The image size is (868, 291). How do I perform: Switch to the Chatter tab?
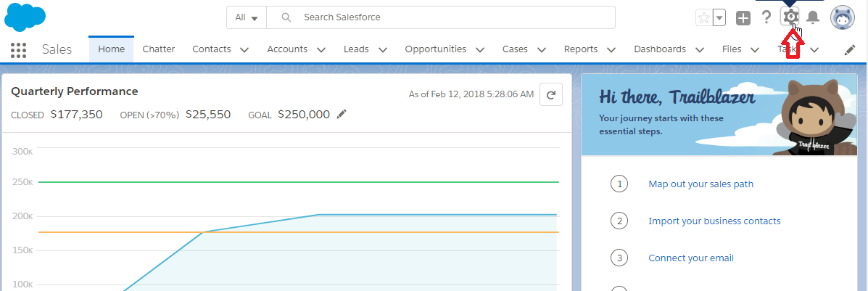pos(159,49)
